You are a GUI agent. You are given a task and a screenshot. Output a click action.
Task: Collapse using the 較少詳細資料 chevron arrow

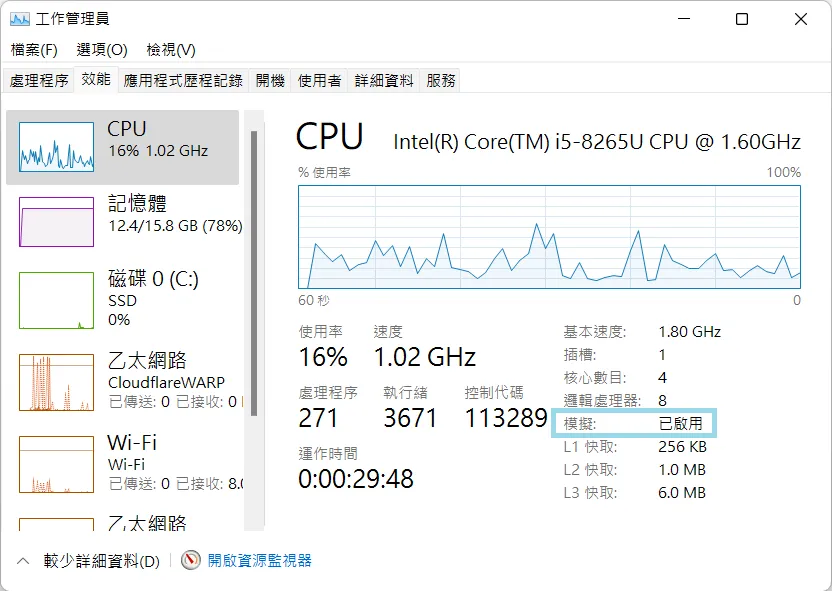click(23, 561)
